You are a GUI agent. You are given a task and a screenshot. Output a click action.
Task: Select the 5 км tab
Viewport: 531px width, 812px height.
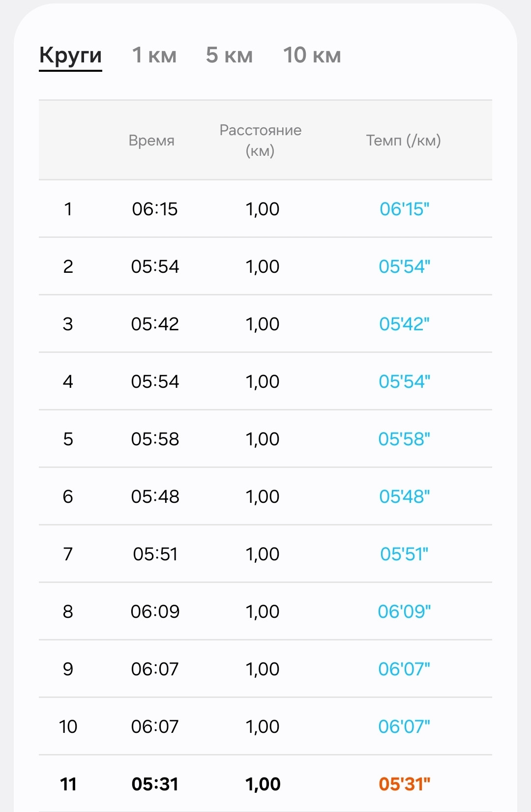coord(229,55)
